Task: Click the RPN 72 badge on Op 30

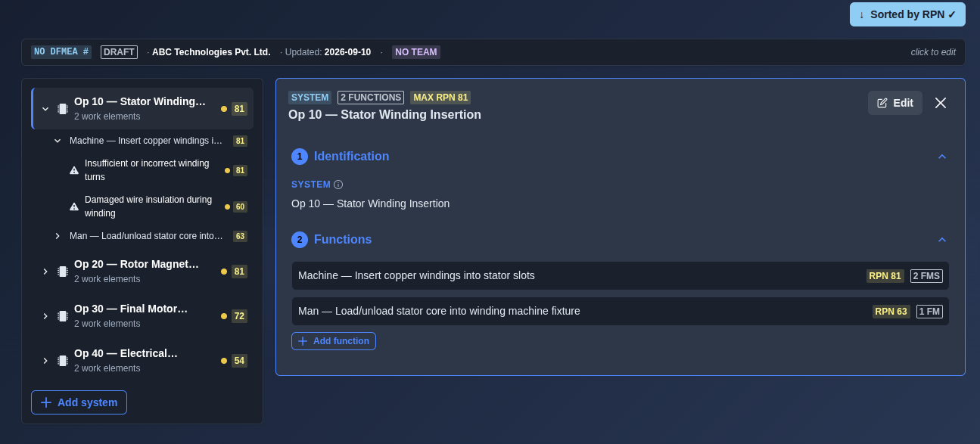Action: pyautogui.click(x=239, y=316)
